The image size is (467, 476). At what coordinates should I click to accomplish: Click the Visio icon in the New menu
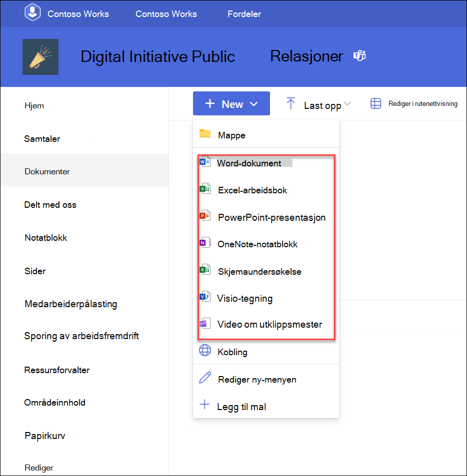pos(205,296)
